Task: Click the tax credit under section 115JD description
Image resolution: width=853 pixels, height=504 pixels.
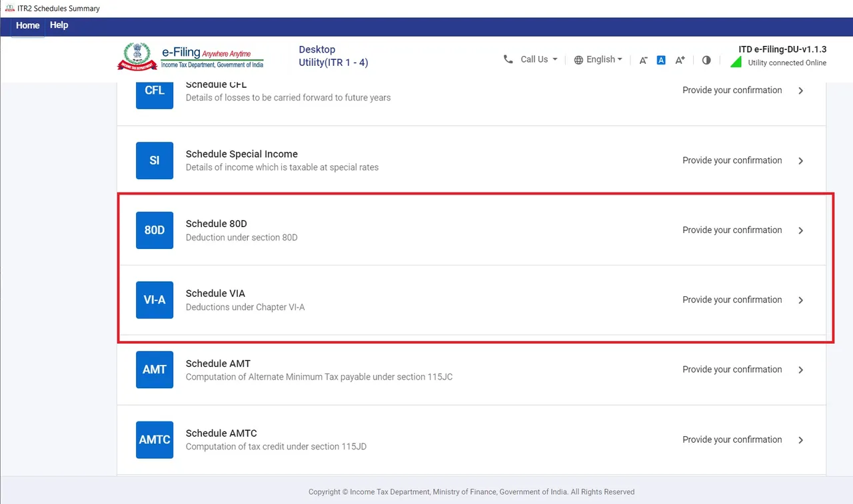Action: tap(276, 447)
